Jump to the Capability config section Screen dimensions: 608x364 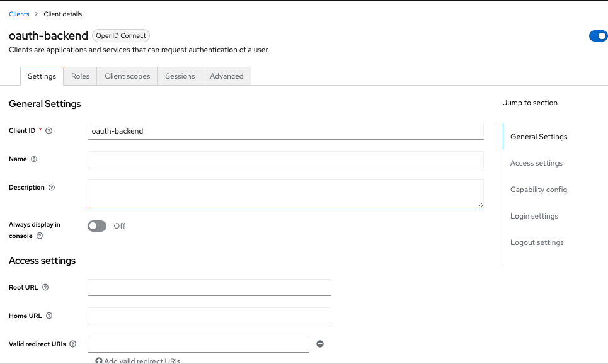point(539,189)
